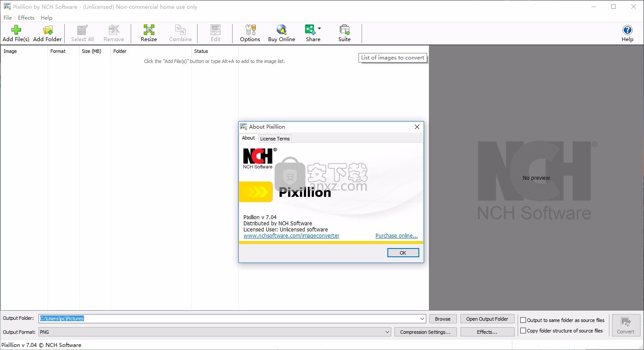644x350 pixels.
Task: Sort by the Format column header
Action: [63, 51]
